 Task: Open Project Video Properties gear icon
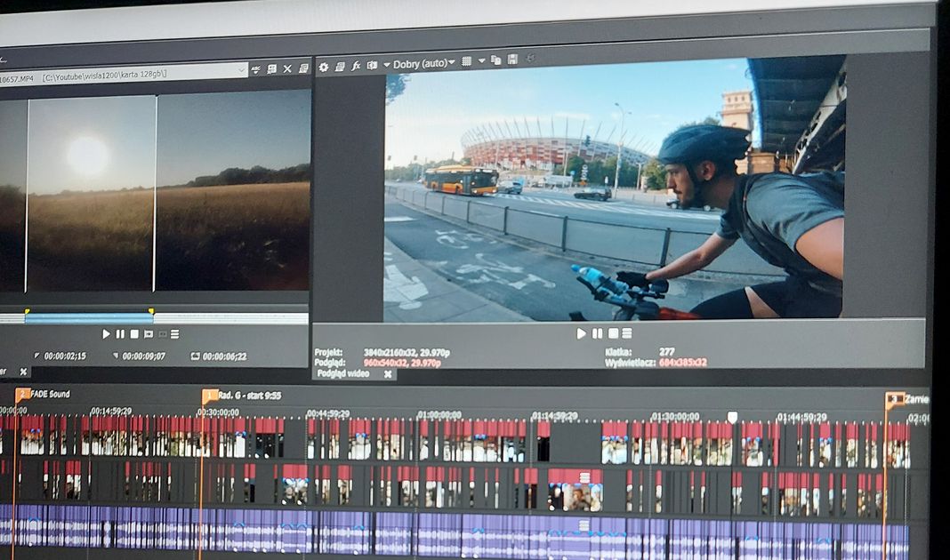tap(324, 66)
